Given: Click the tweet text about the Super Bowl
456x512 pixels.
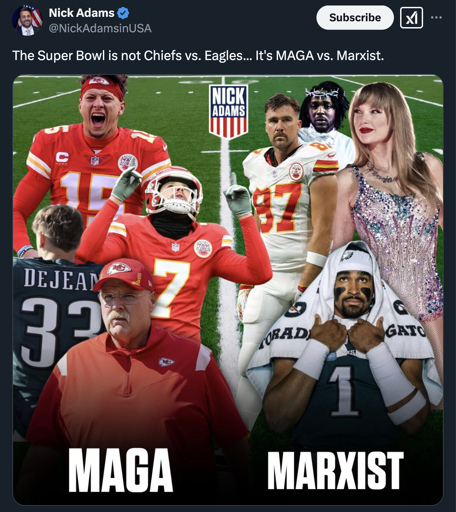Looking at the screenshot, I should [198, 55].
